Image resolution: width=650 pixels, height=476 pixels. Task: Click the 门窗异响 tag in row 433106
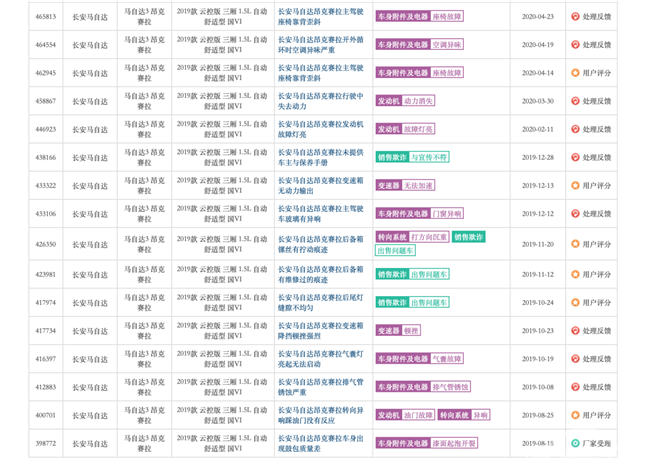click(x=446, y=214)
